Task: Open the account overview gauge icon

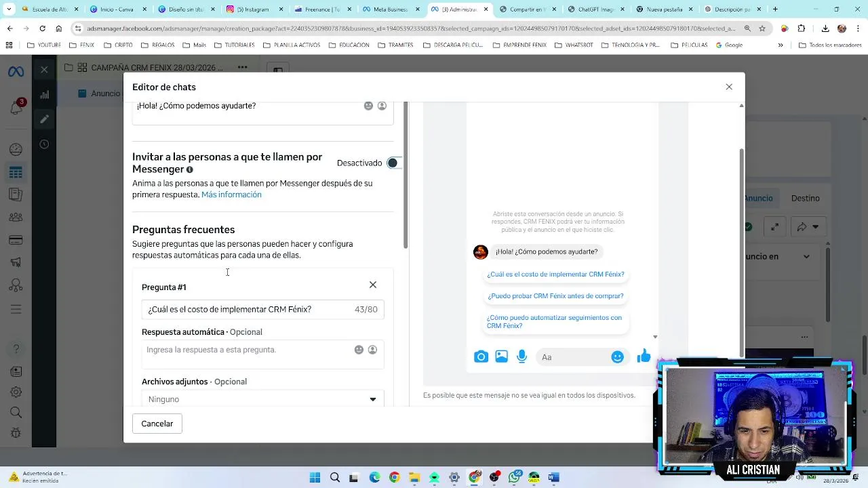Action: point(16,149)
